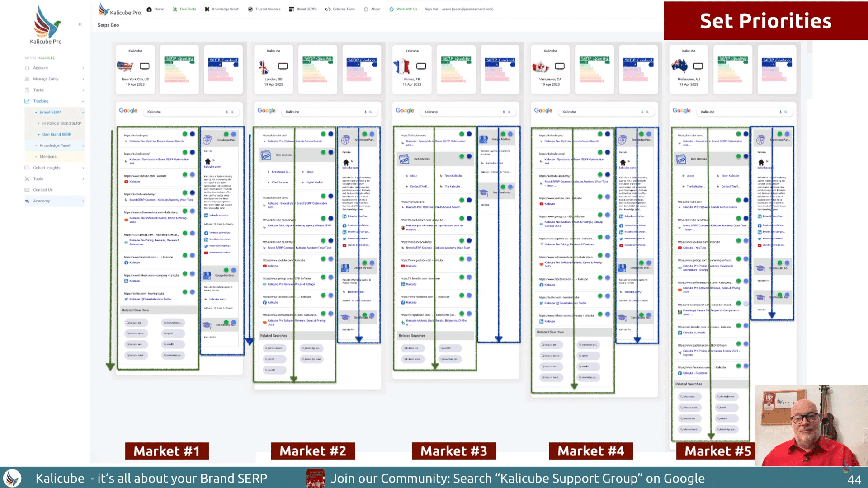Expand the Account menu chevron

[83, 68]
